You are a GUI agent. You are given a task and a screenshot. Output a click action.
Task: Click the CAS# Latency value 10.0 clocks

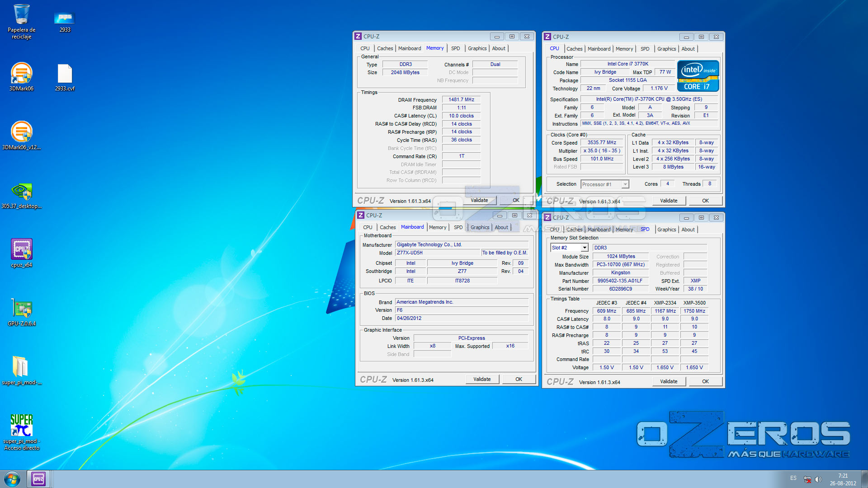(461, 116)
